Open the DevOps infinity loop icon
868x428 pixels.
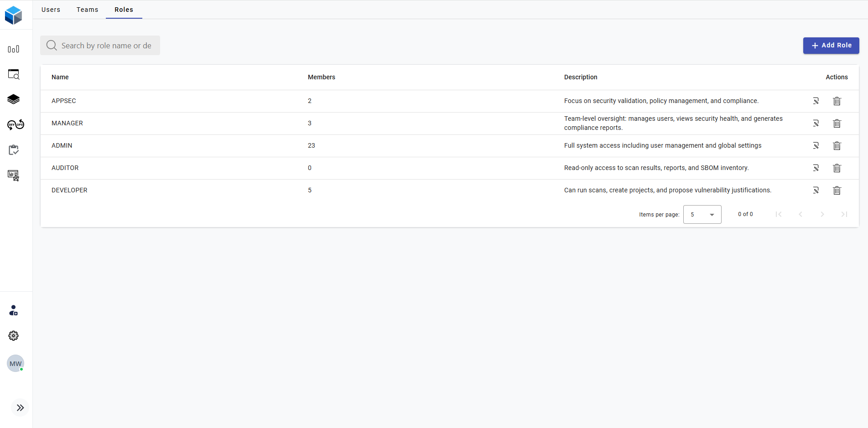click(16, 124)
